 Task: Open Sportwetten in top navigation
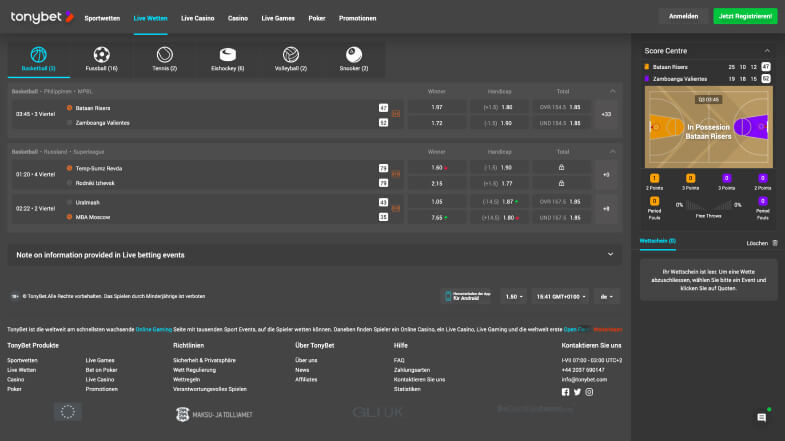102,18
